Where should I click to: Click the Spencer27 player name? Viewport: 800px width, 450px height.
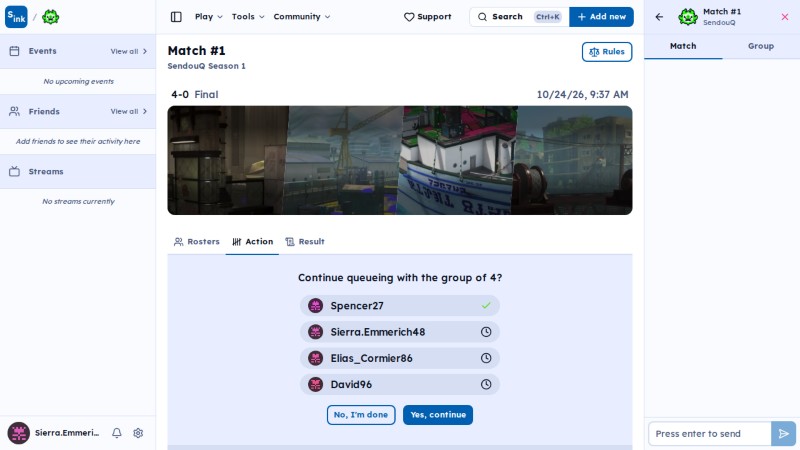(x=357, y=306)
